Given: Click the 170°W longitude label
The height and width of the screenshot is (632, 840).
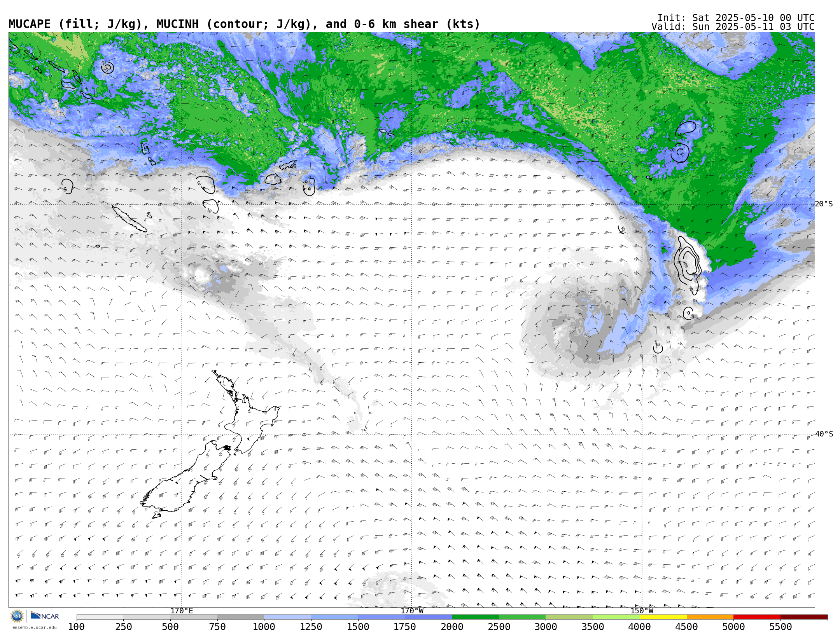Looking at the screenshot, I should (412, 611).
